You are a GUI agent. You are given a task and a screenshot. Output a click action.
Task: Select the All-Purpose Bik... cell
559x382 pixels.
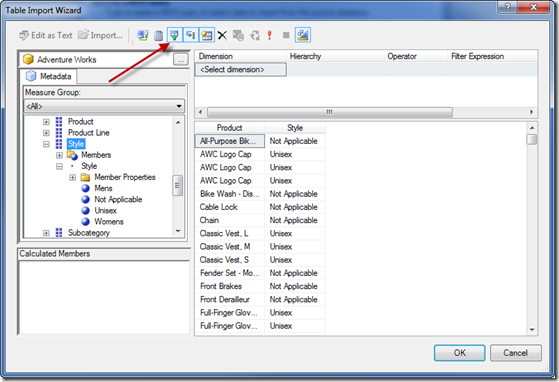(x=230, y=141)
